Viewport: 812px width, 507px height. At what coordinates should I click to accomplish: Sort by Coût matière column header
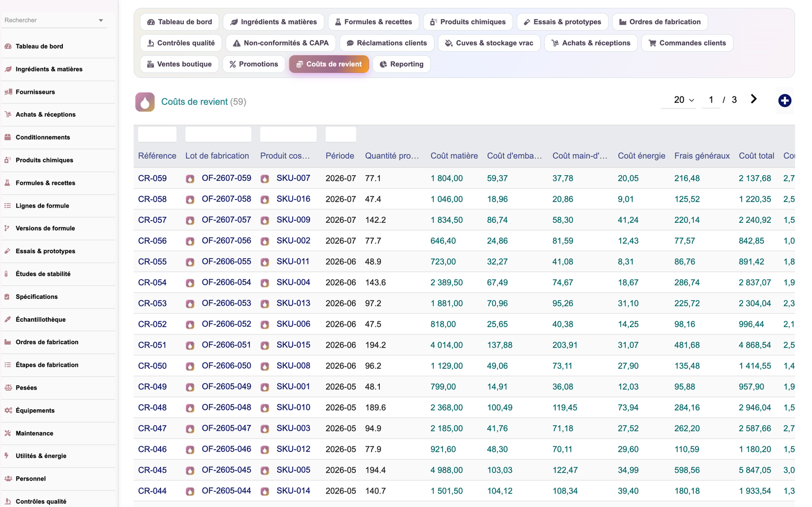(454, 156)
